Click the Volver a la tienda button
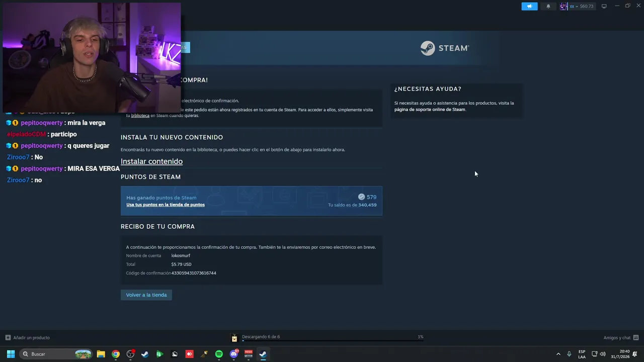This screenshot has width=644, height=362. [146, 295]
